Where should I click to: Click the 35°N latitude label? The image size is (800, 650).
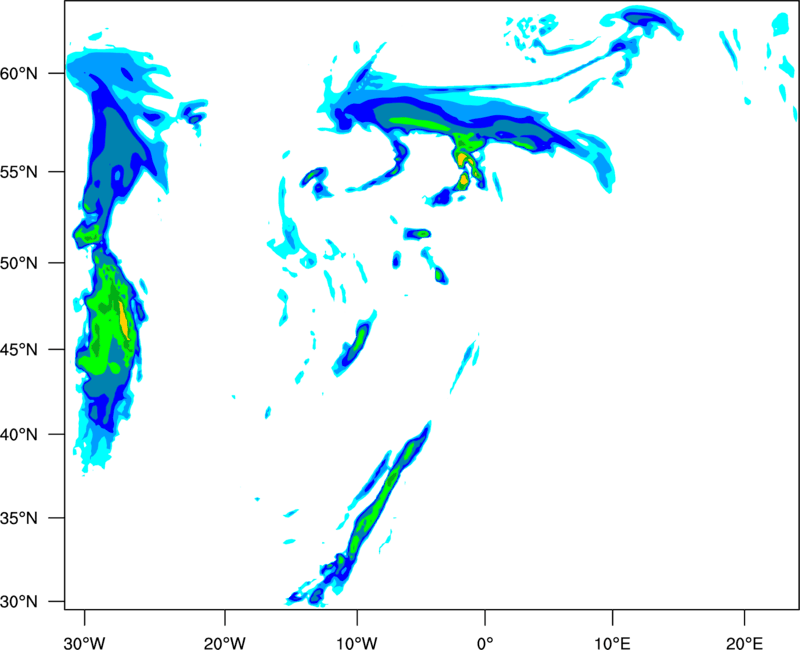(x=19, y=518)
